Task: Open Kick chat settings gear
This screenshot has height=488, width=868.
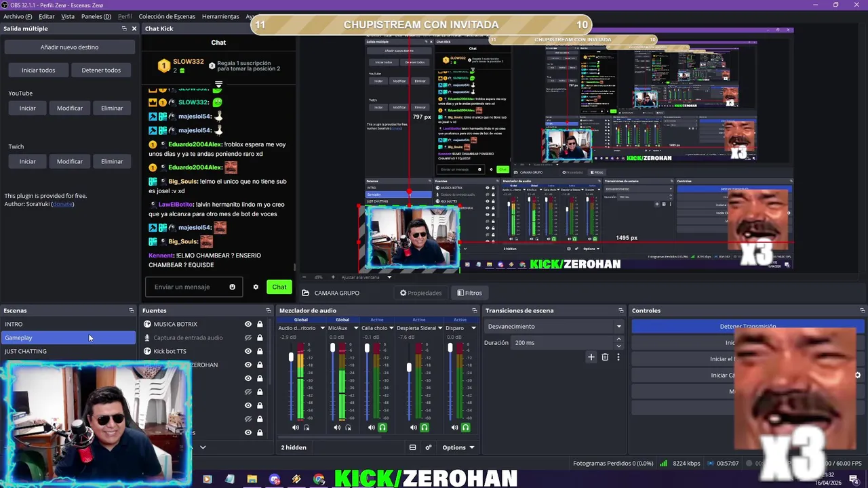Action: [256, 287]
